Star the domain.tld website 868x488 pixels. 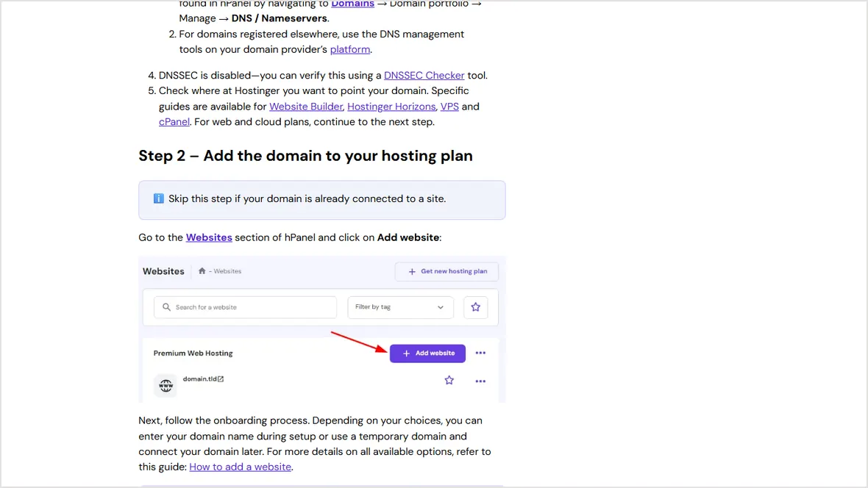click(449, 381)
